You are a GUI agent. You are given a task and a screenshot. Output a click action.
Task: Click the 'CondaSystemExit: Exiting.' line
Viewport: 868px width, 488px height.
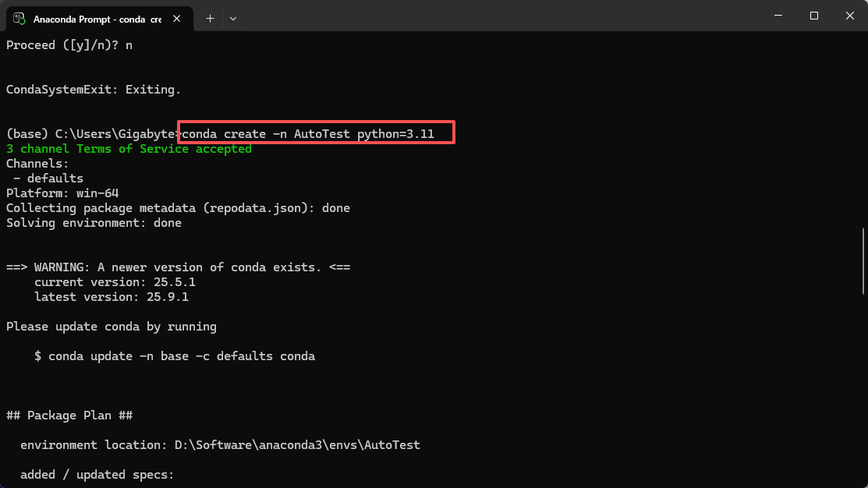pyautogui.click(x=94, y=90)
